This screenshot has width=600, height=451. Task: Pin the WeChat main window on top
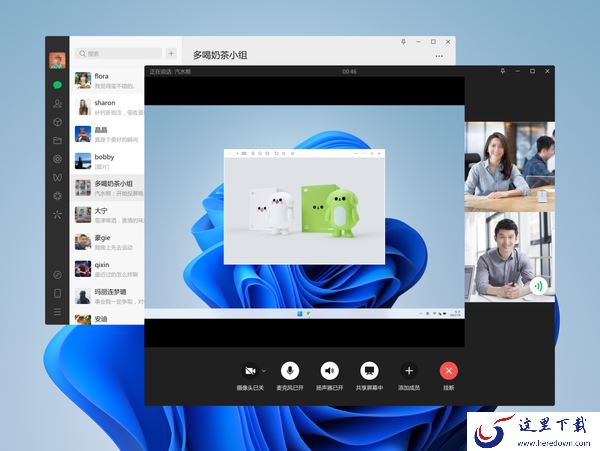tap(403, 42)
